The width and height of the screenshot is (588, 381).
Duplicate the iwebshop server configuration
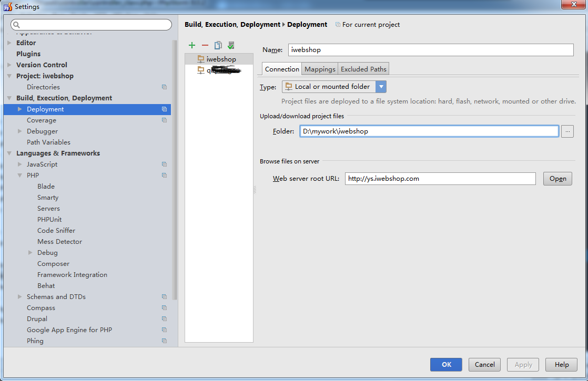(x=218, y=45)
